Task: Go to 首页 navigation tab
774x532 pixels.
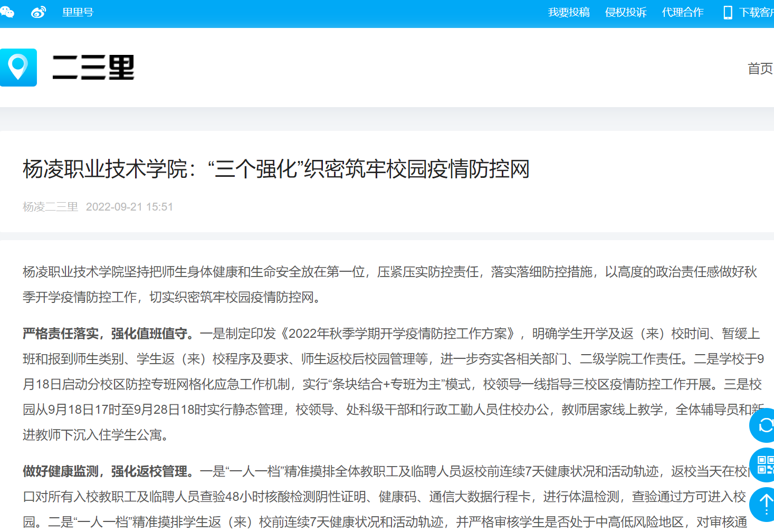Action: [760, 69]
